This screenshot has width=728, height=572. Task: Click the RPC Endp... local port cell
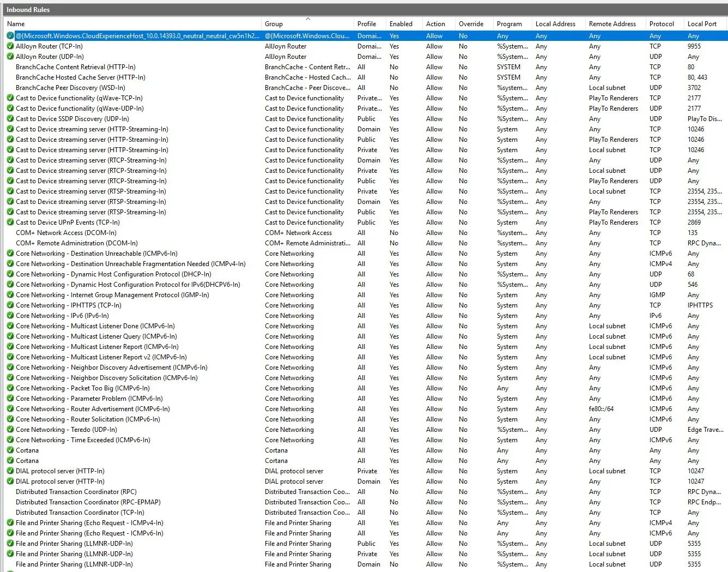tap(704, 502)
